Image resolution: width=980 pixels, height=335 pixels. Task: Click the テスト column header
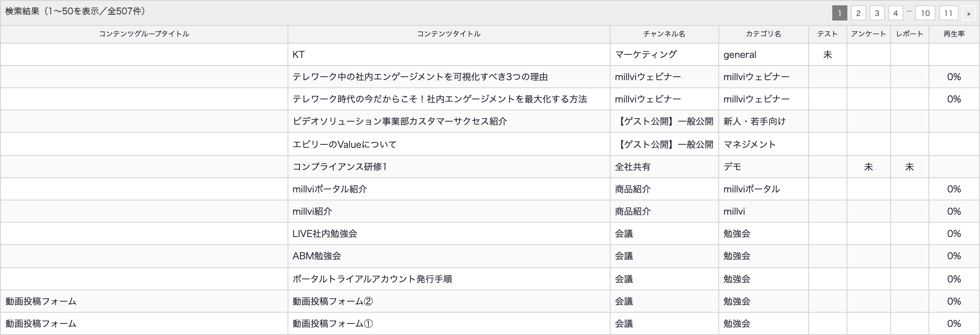[x=827, y=34]
